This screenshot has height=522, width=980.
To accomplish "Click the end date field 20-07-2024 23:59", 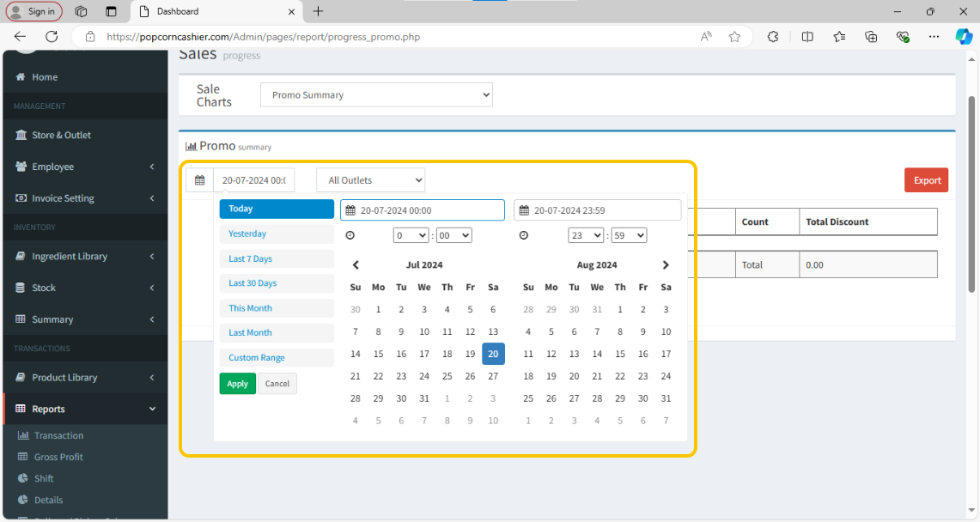I will (x=598, y=210).
